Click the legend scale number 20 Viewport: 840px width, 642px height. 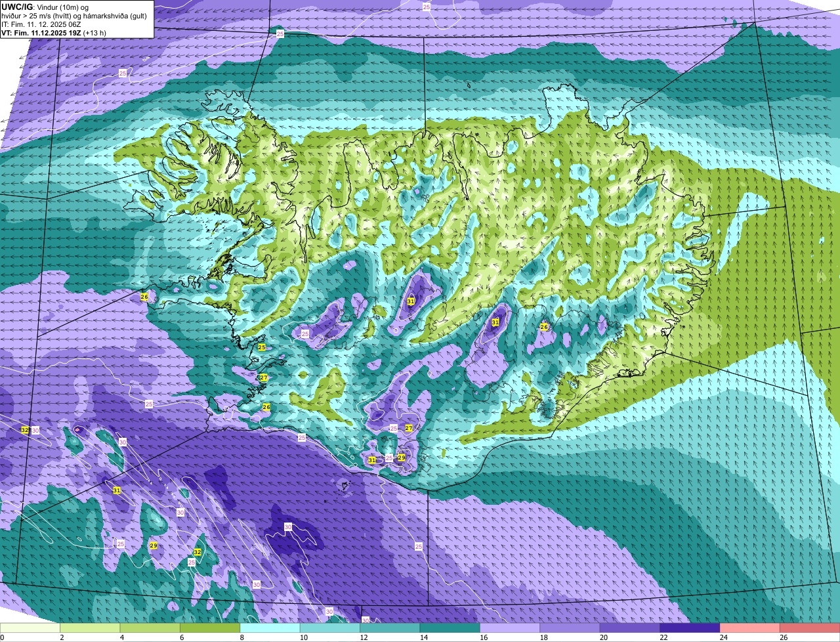602,637
